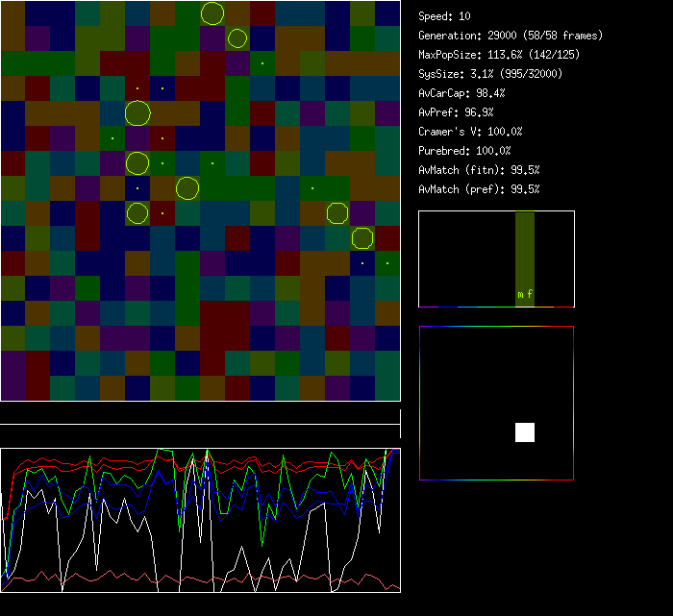
Task: Click the yellow circle in the grid's top row
Action: coord(212,13)
